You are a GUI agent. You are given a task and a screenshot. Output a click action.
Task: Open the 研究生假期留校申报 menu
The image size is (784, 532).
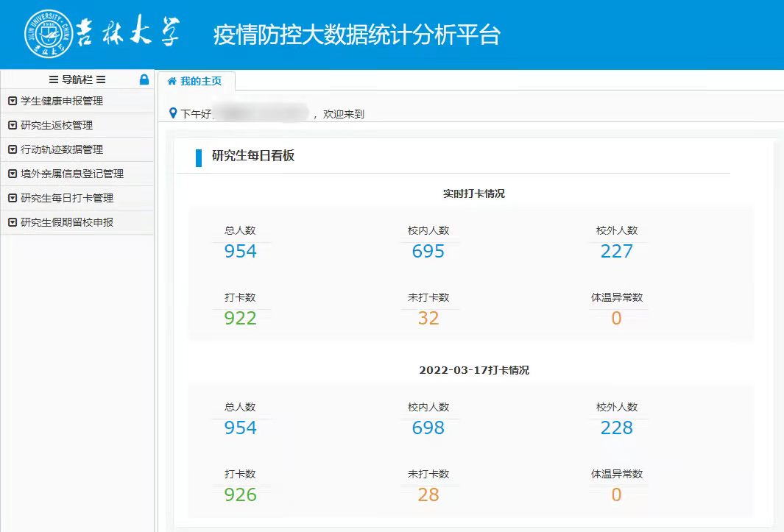coord(67,222)
